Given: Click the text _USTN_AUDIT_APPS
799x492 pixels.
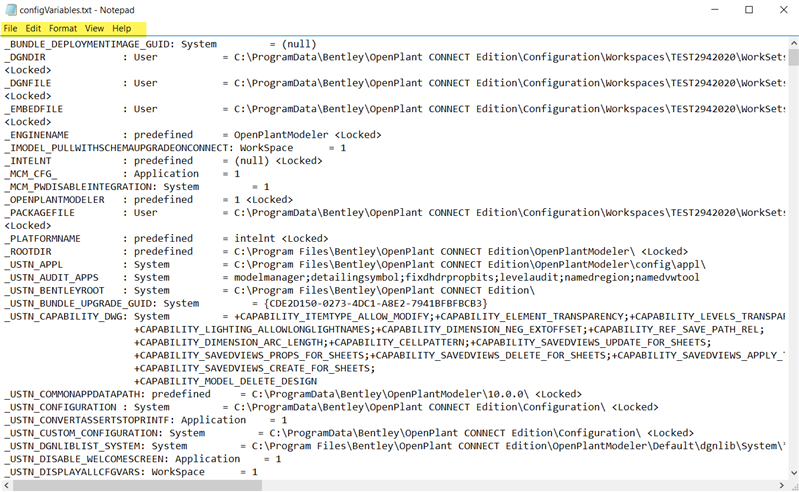Looking at the screenshot, I should 51,278.
